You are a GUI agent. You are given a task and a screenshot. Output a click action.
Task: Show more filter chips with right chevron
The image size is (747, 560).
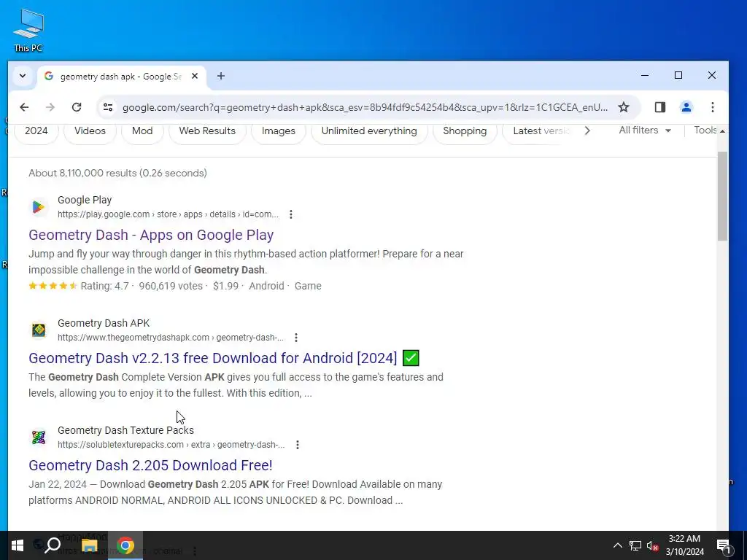tap(587, 131)
